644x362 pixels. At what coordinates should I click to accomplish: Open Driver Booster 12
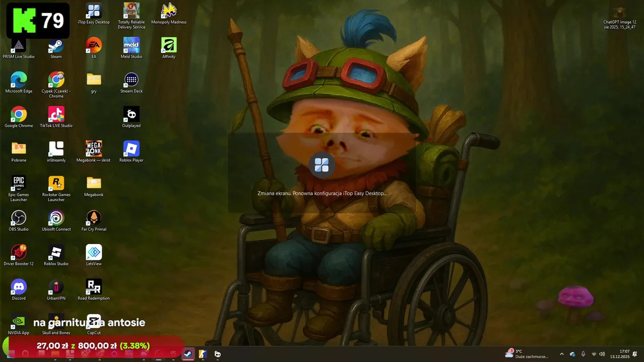tap(19, 255)
